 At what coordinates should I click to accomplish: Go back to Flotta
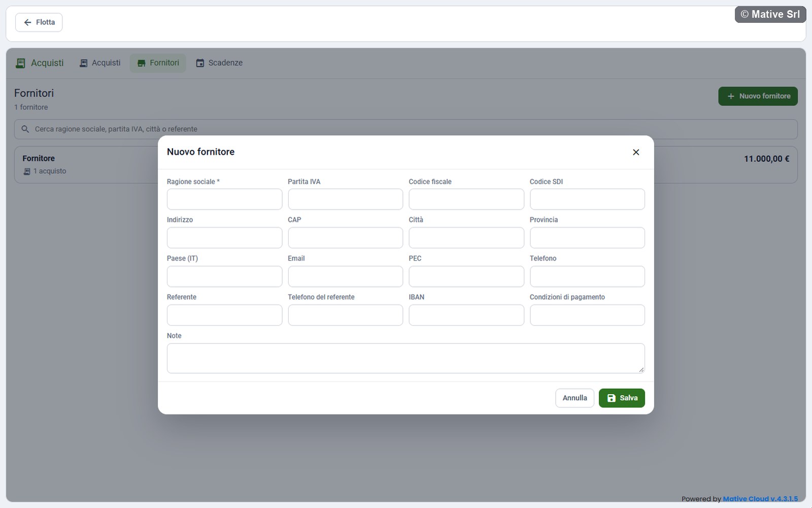(x=39, y=22)
